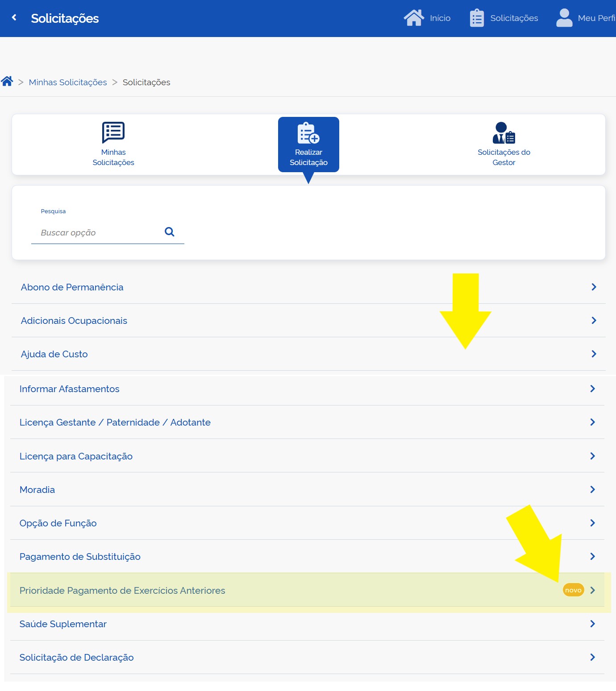Click Minhas Solicitações breadcrumb link
This screenshot has width=616, height=691.
(68, 83)
